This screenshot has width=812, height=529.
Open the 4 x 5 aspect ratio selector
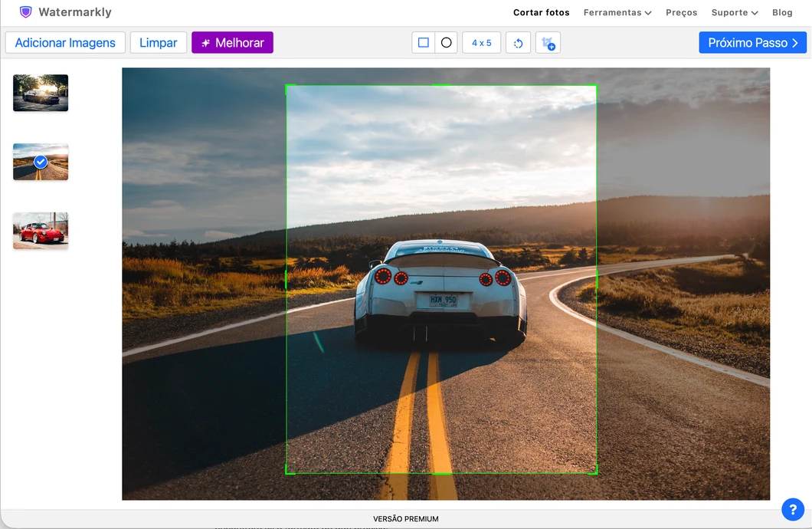[x=481, y=42]
